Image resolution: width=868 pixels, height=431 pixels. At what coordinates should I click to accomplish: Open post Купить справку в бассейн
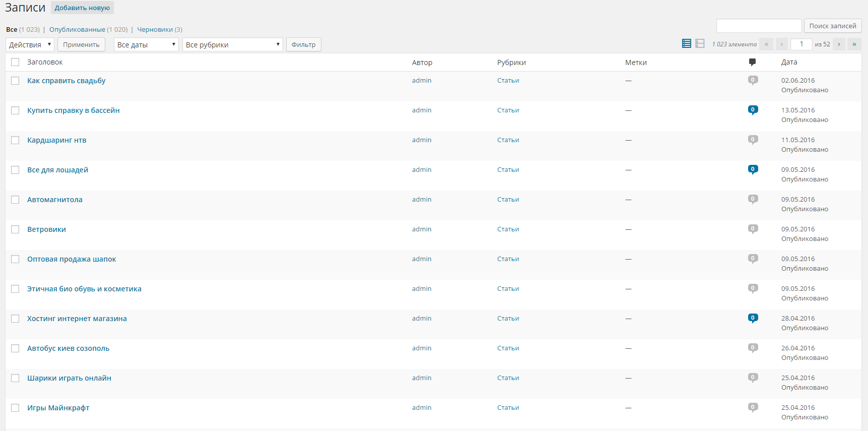[73, 110]
